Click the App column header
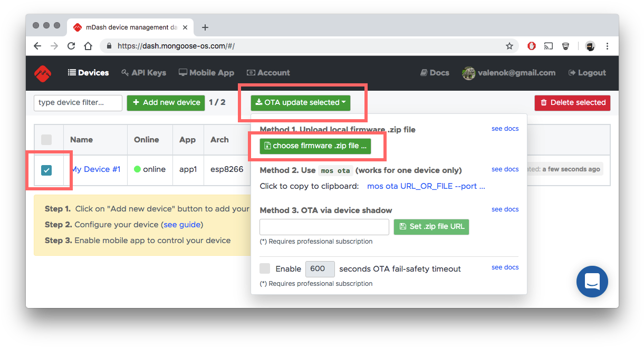 tap(187, 140)
